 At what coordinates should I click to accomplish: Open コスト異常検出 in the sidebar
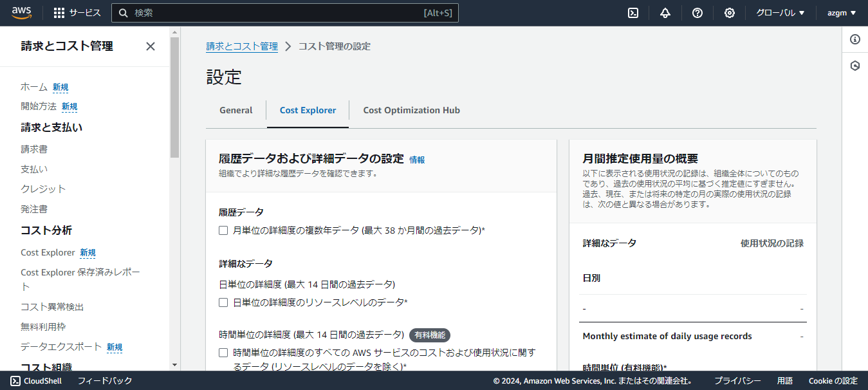pyautogui.click(x=53, y=306)
